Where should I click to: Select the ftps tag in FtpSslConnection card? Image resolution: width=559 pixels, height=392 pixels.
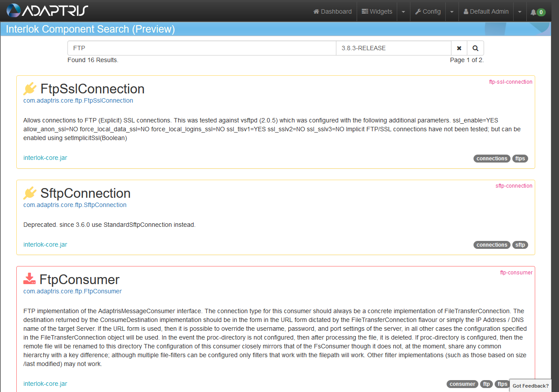pyautogui.click(x=520, y=159)
